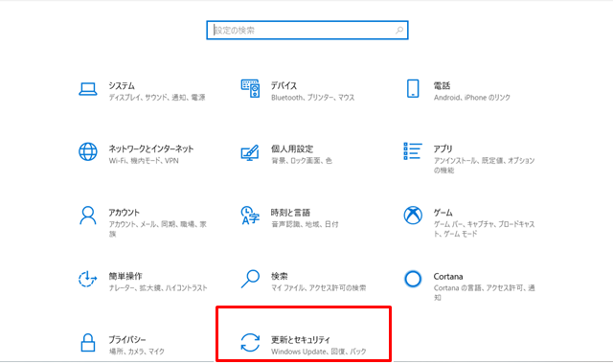Open the 更新とセキュリティ sync arrows icon
The height and width of the screenshot is (364, 613).
tap(250, 343)
